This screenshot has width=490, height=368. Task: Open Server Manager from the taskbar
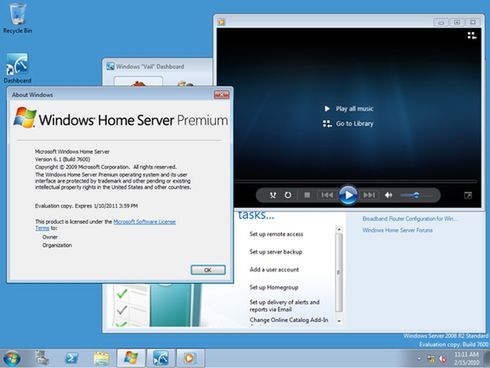pyautogui.click(x=42, y=358)
